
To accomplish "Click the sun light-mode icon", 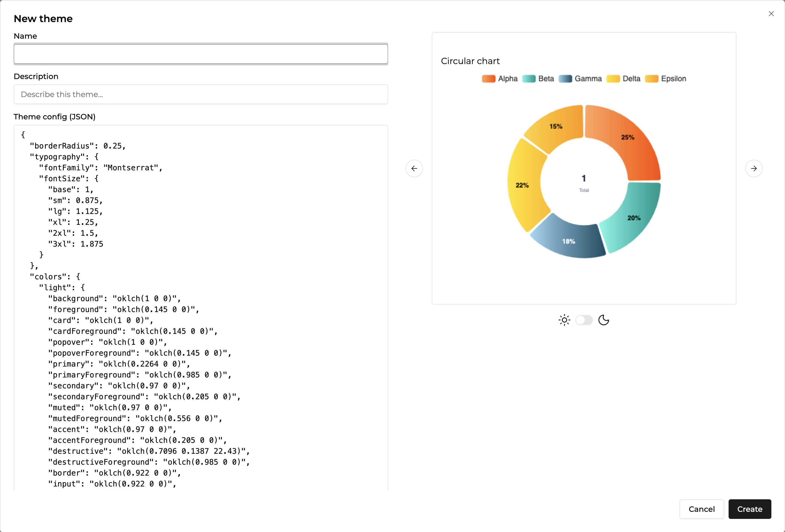I will tap(564, 320).
